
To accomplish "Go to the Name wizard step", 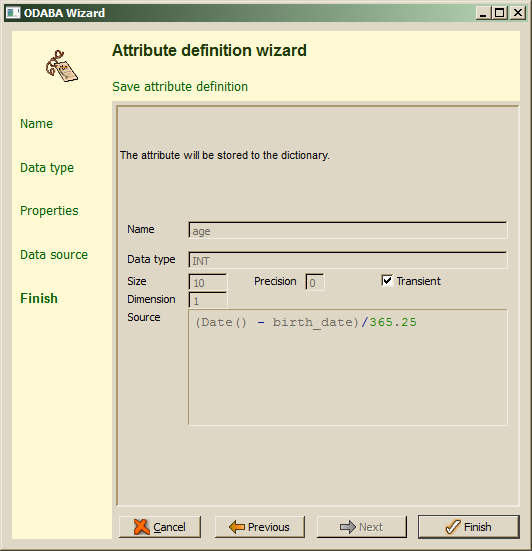I will (37, 124).
